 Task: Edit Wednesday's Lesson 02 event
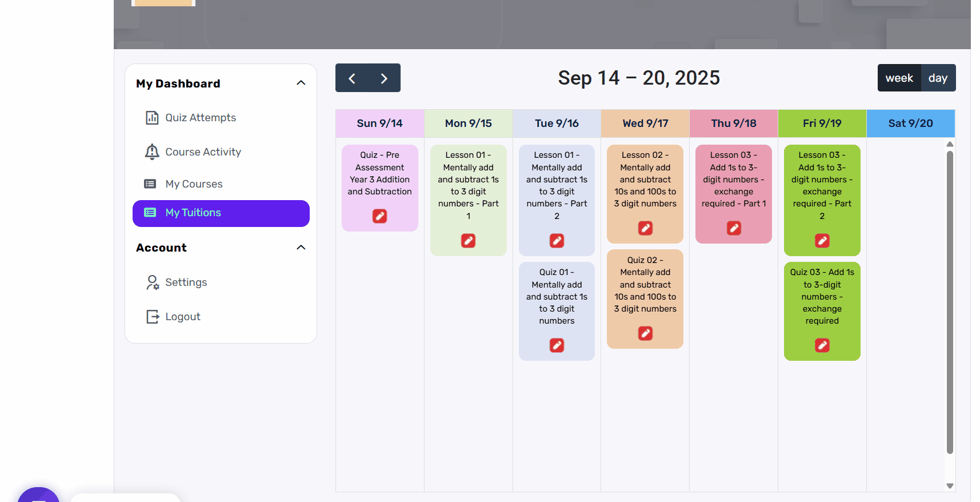pyautogui.click(x=645, y=228)
